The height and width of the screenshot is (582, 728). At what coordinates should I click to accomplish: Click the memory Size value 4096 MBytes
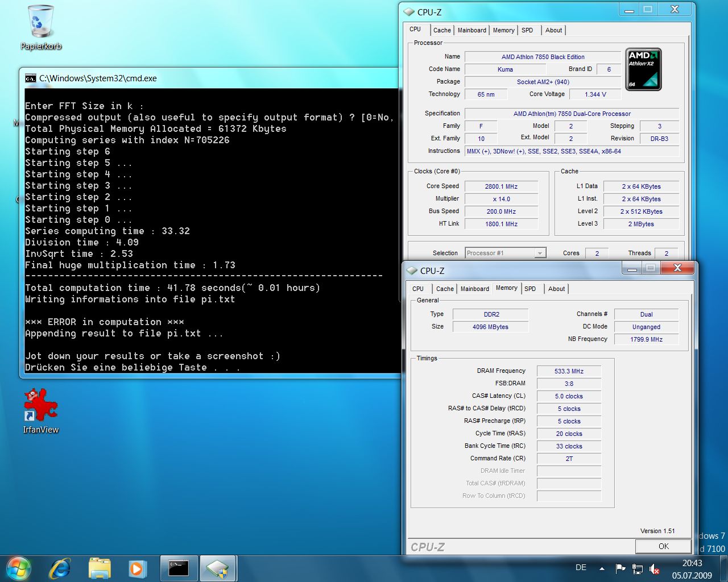pyautogui.click(x=491, y=327)
